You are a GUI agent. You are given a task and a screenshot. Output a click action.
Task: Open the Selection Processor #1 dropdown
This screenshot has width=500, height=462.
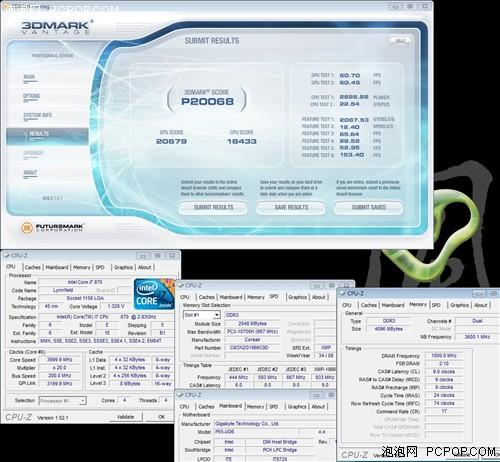point(63,401)
